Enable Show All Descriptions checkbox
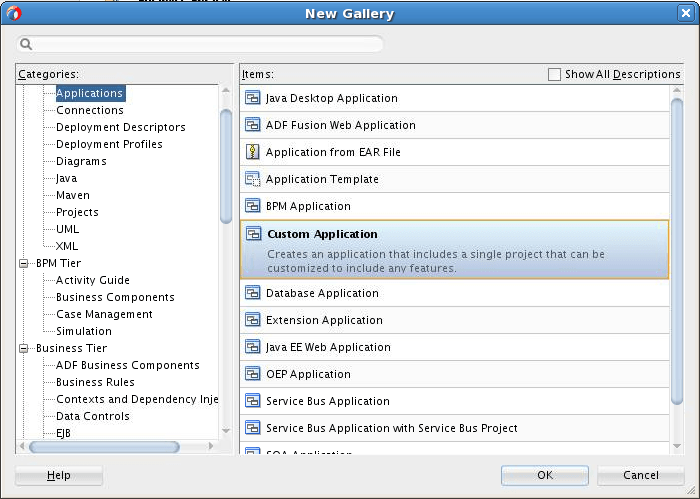 [554, 74]
